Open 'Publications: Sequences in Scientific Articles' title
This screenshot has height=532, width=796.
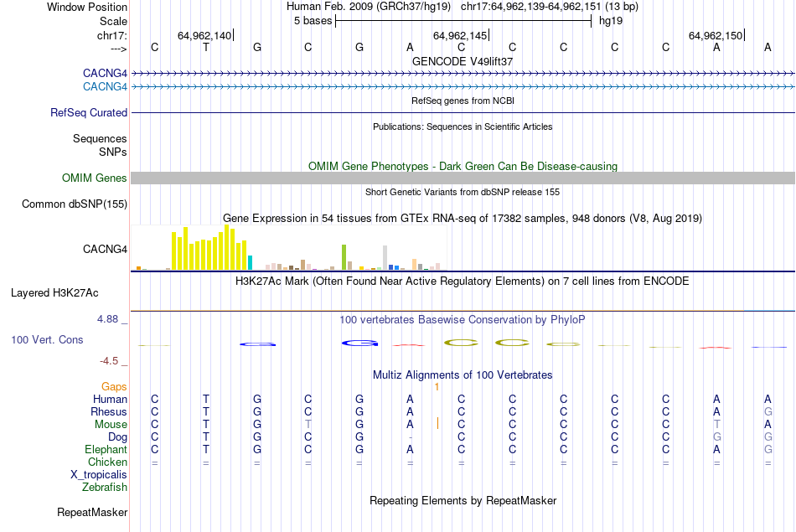(463, 127)
